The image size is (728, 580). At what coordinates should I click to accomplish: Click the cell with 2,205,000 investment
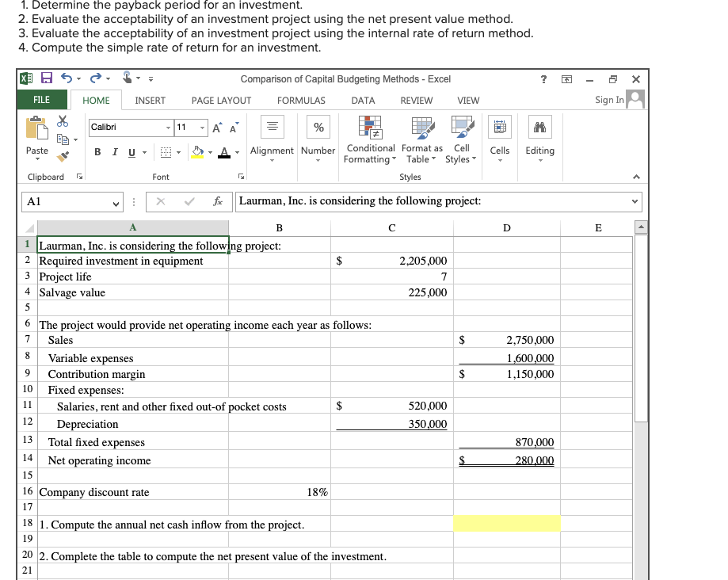392,261
